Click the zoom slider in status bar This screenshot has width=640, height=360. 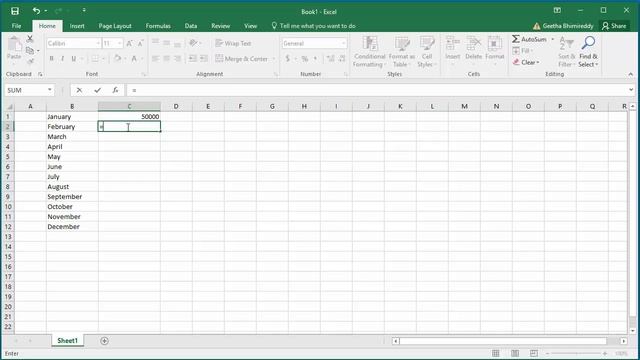[x=576, y=353]
